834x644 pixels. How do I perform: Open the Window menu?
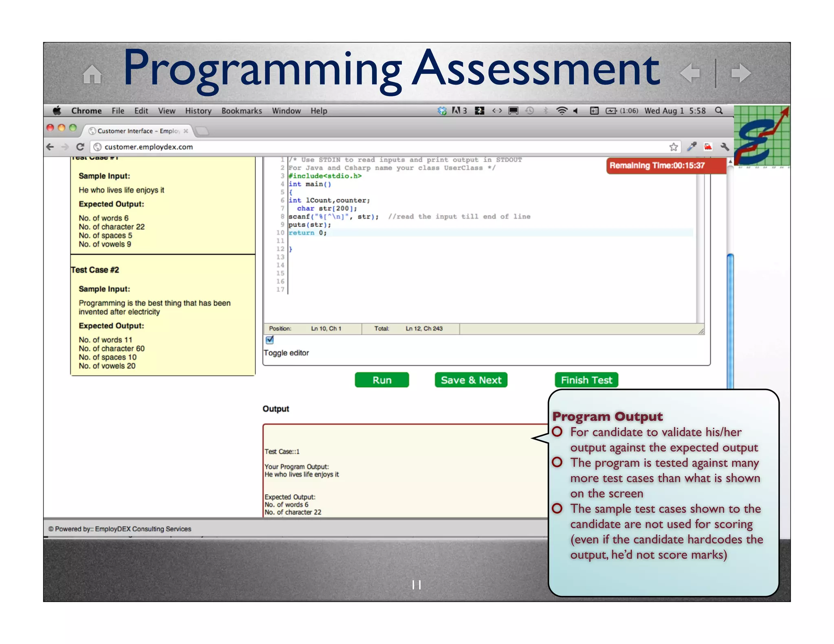[286, 111]
